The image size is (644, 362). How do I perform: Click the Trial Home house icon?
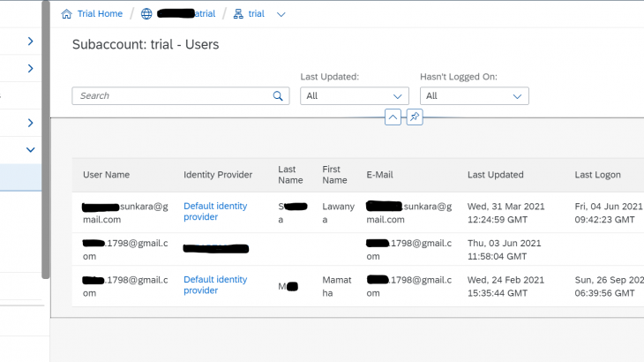point(66,14)
